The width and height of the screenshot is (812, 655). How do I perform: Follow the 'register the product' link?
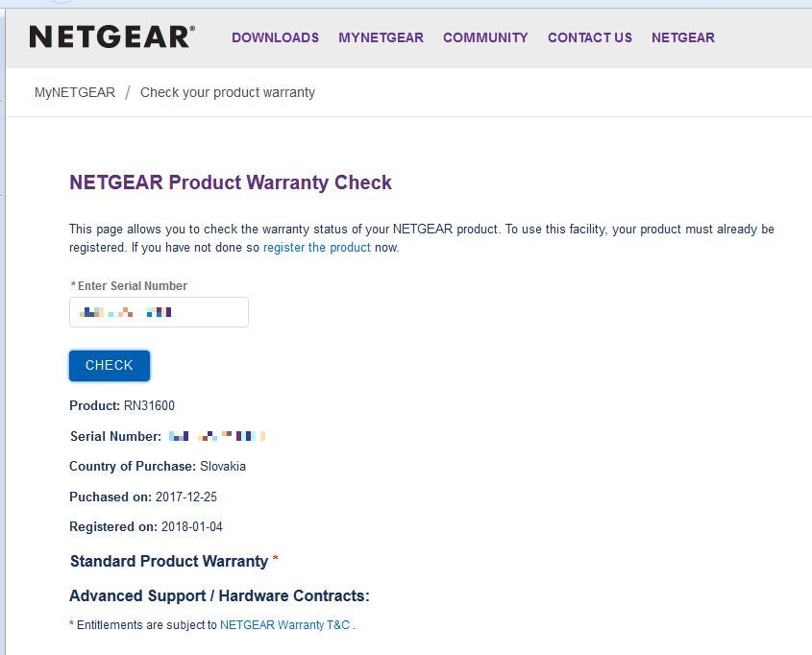(x=316, y=248)
